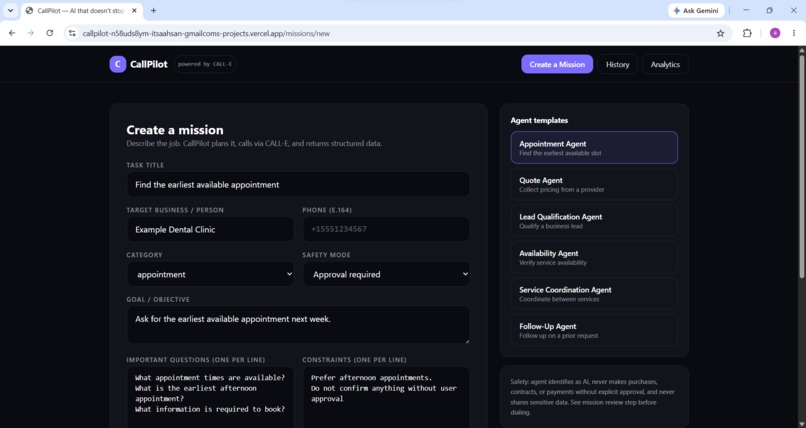Go back using browser back arrow
806x428 pixels.
tap(12, 33)
